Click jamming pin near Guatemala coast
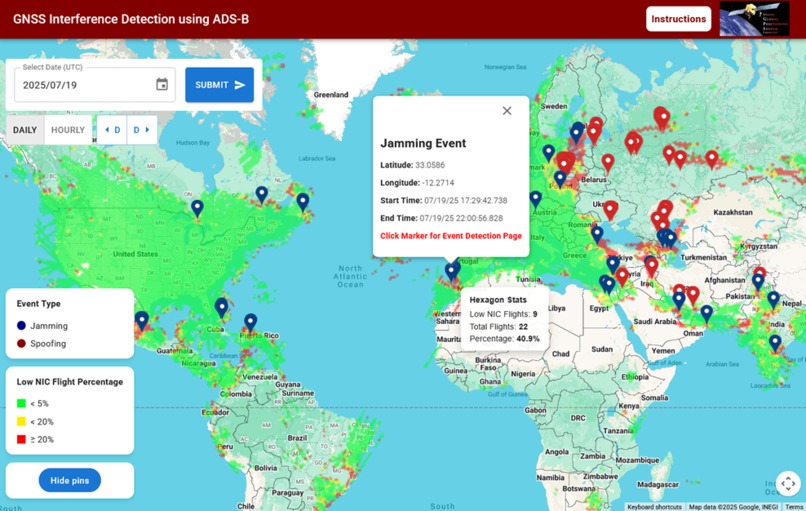Viewport: 806px width, 511px height. coord(141,320)
